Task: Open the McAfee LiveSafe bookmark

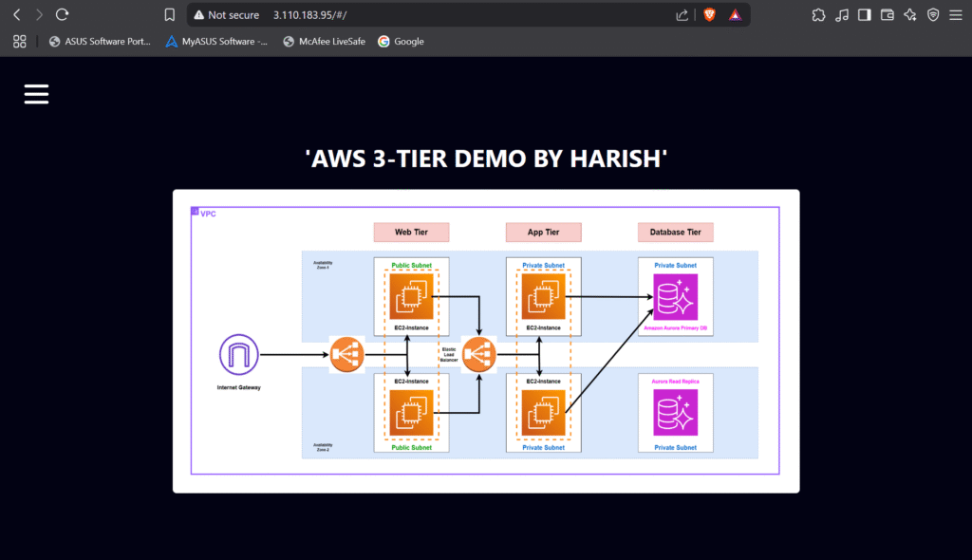Action: coord(324,41)
